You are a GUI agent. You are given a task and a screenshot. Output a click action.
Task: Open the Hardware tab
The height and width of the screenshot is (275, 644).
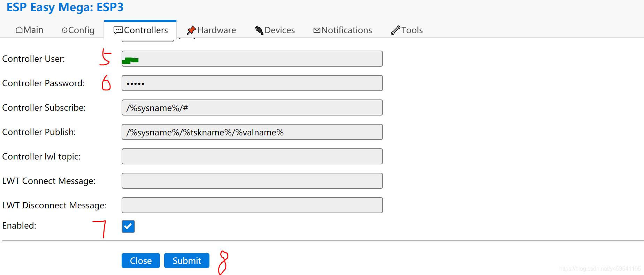point(211,30)
